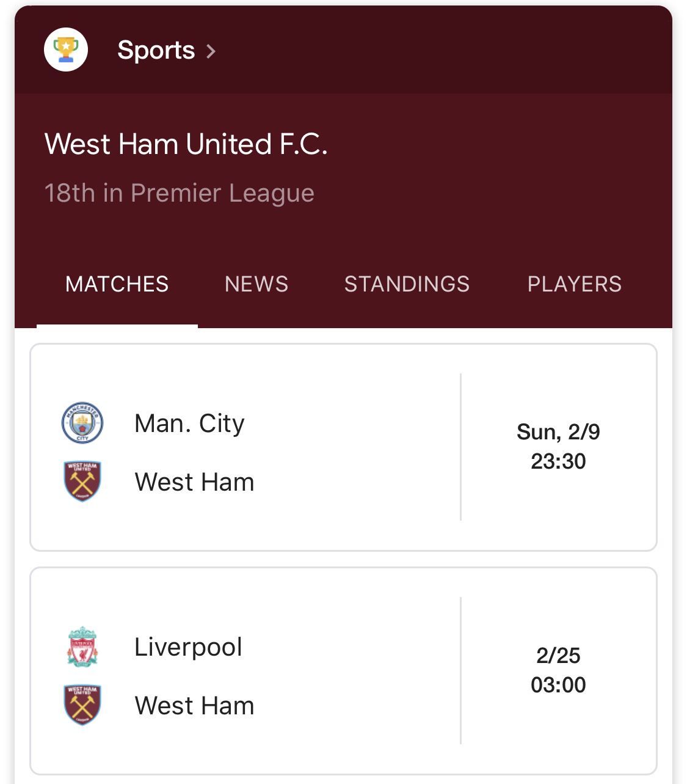Select West Ham name under Man. City
The image size is (687, 784).
pyautogui.click(x=194, y=482)
